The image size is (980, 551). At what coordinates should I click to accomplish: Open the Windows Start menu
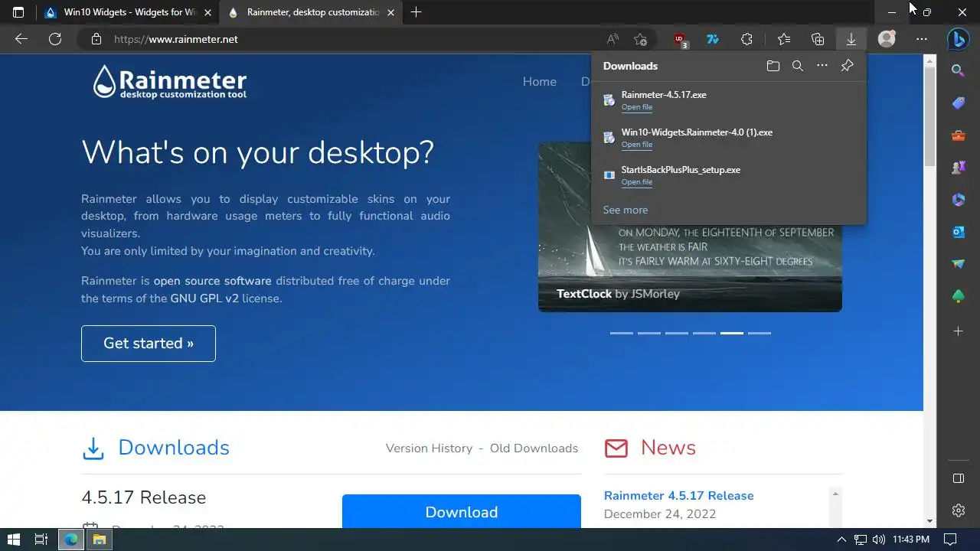13,540
